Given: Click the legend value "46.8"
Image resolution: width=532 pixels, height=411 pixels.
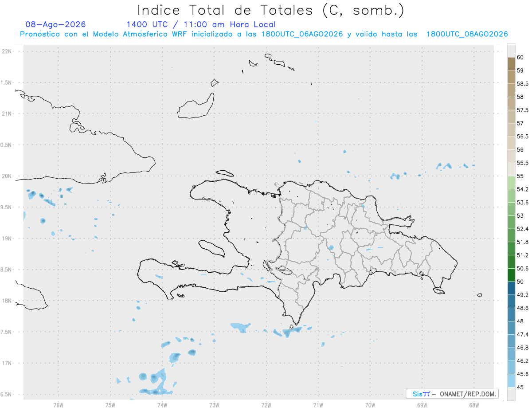Looking at the screenshot, I should click(x=522, y=348).
